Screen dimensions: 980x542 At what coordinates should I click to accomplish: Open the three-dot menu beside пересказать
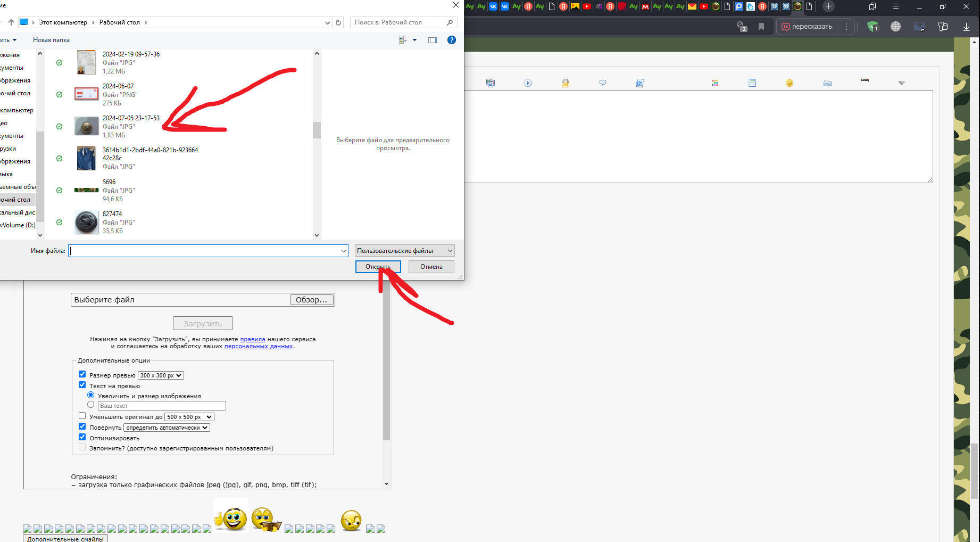(x=846, y=27)
